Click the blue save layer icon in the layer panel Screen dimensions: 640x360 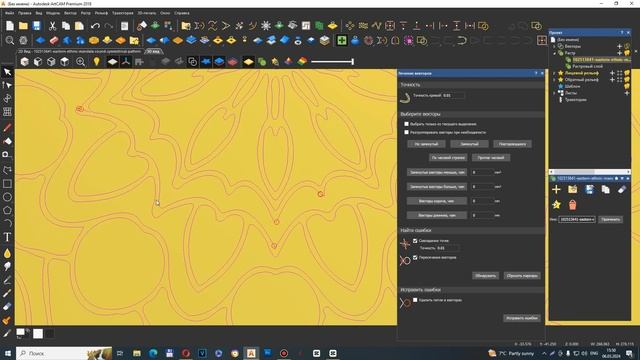[589, 189]
